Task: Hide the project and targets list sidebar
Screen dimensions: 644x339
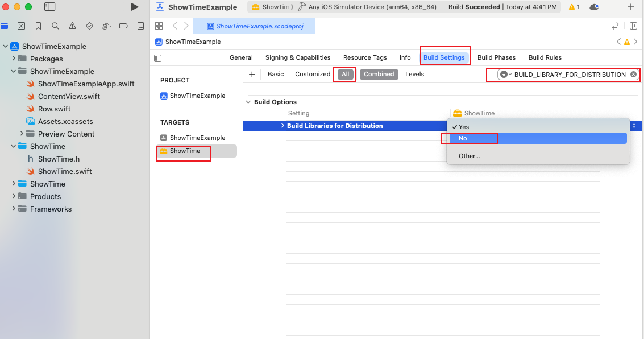Action: 157,59
